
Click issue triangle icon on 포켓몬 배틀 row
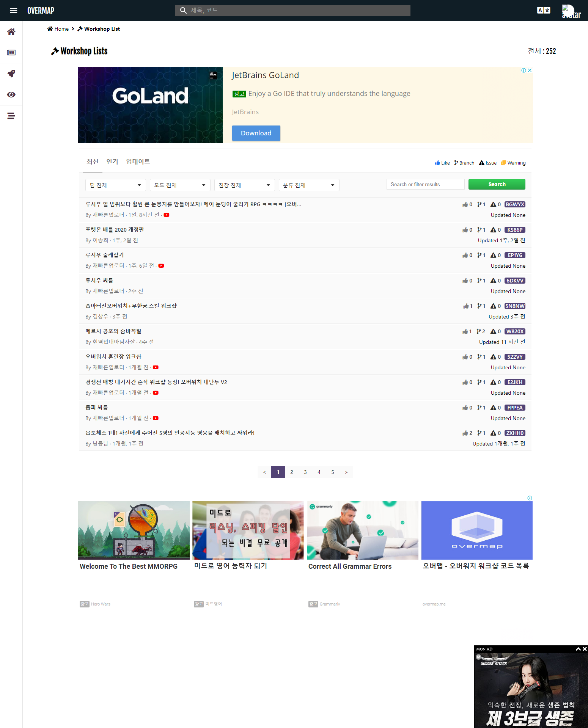click(x=493, y=230)
